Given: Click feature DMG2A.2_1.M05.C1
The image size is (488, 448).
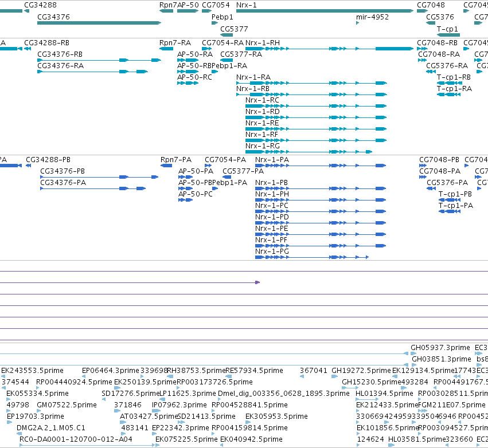Looking at the screenshot, I should (50, 428).
